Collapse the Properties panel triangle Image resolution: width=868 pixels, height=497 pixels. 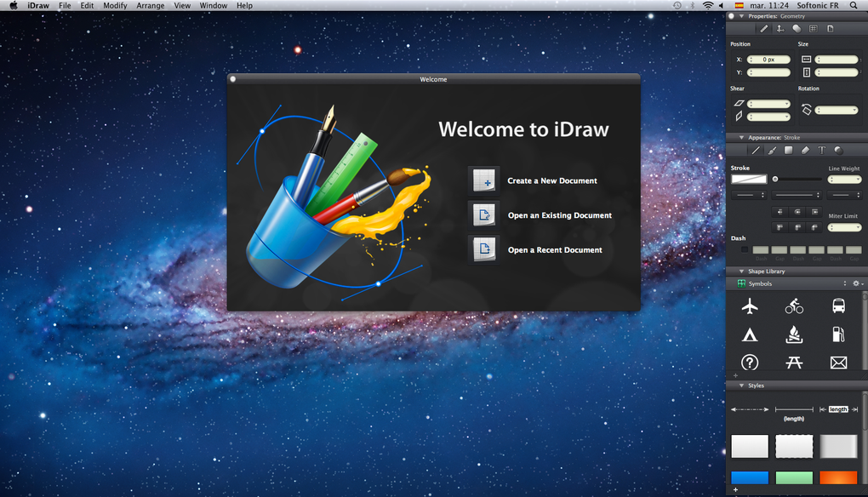(742, 16)
